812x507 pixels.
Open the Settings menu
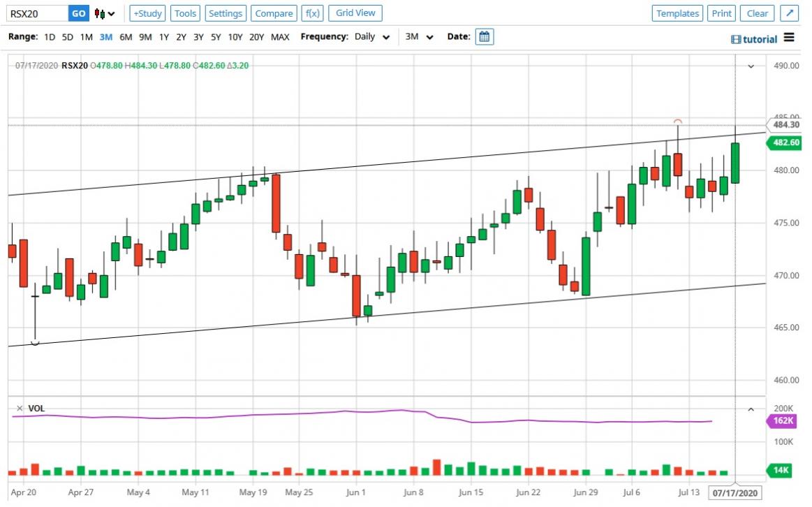coord(226,13)
